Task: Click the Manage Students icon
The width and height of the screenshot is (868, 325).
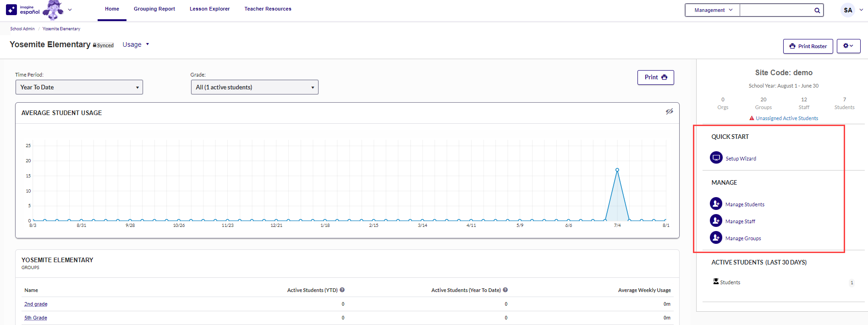Action: click(716, 204)
